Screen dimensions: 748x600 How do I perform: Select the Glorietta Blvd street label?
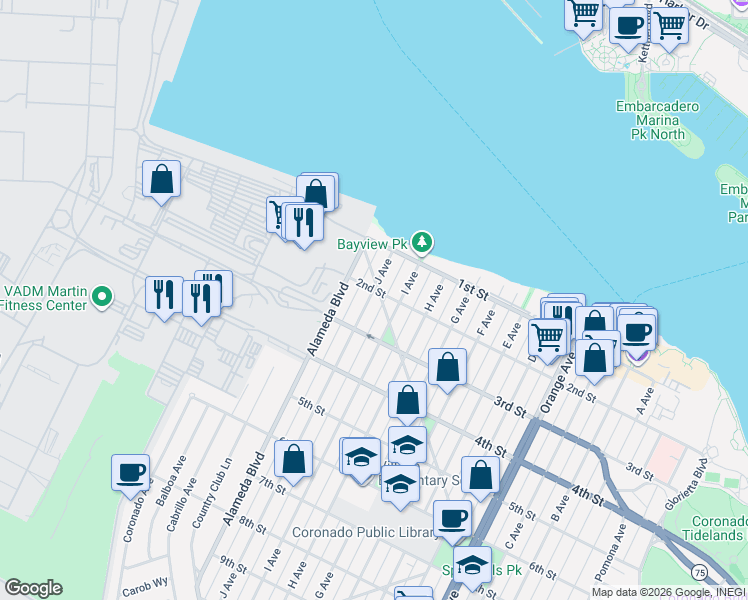click(686, 484)
